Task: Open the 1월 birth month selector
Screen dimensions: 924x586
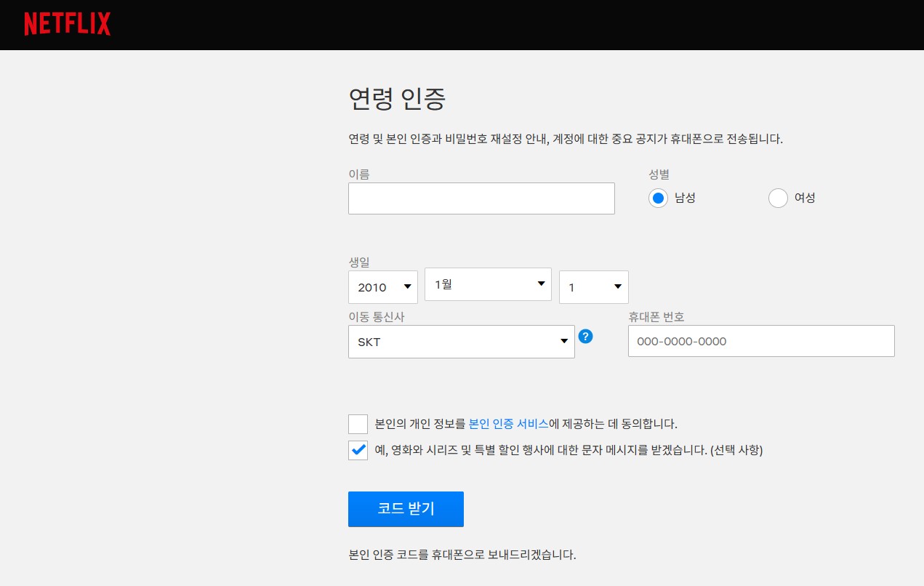Action: click(487, 284)
